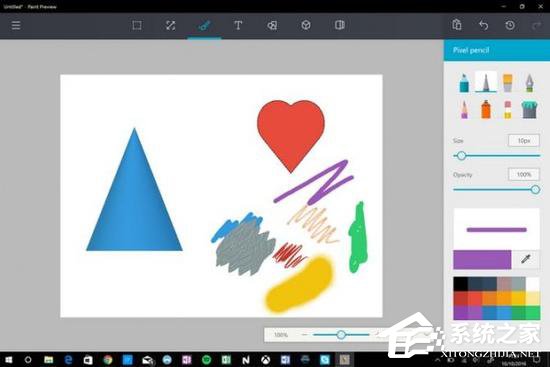Select the teal Fill bucket tool
Image resolution: width=550 pixels, height=367 pixels.
tap(529, 109)
